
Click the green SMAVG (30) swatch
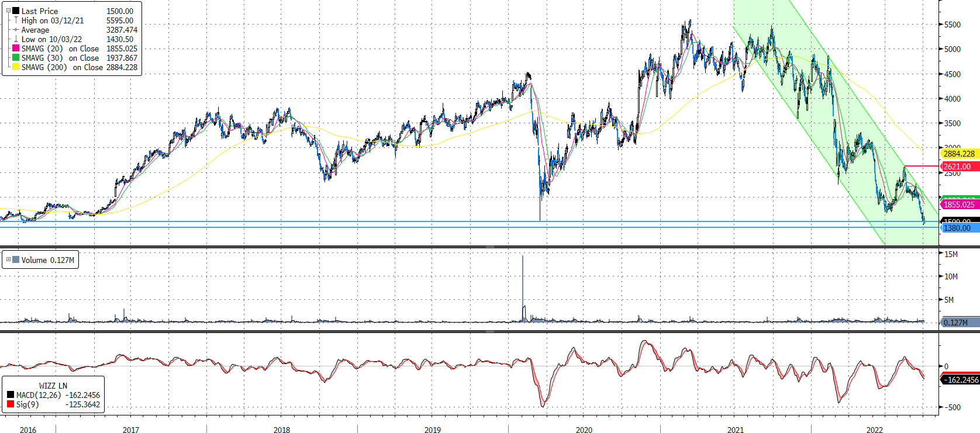(16, 57)
